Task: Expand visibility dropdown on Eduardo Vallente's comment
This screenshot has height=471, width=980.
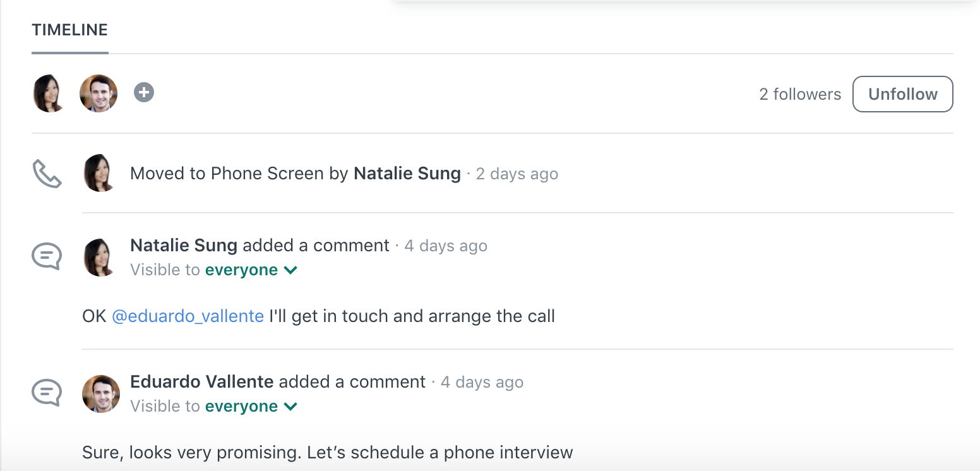Action: click(x=251, y=407)
